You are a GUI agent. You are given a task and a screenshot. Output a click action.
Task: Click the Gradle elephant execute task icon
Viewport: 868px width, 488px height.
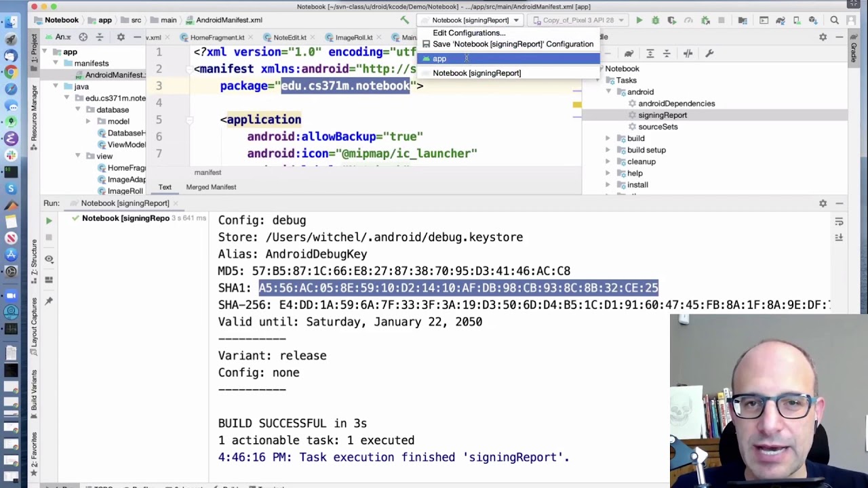click(x=629, y=54)
